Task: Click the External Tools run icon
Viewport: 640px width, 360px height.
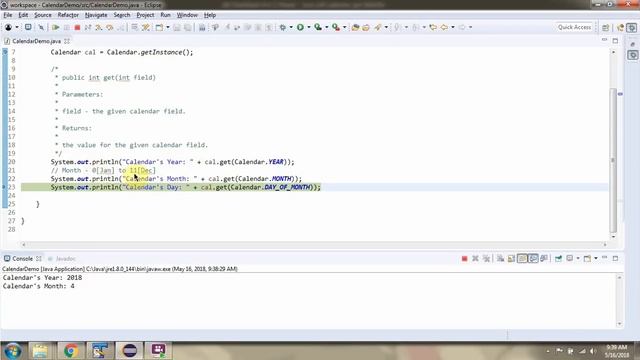Action: tap(336, 27)
